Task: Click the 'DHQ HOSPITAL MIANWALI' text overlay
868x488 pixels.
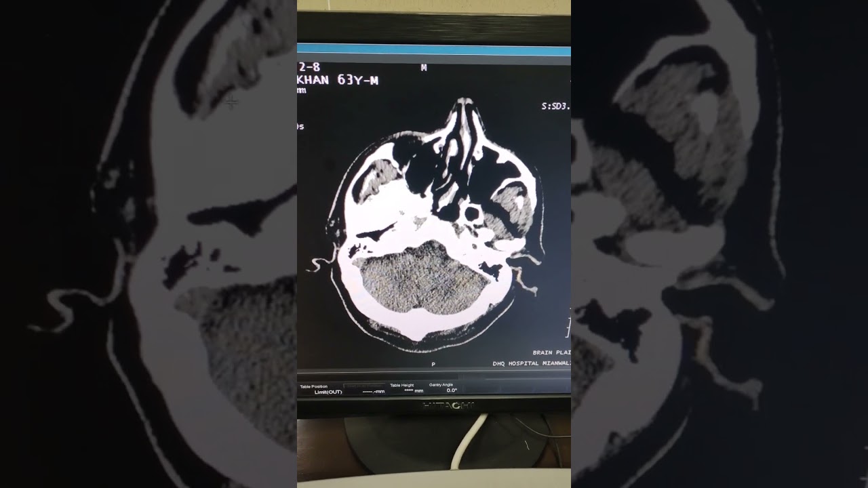Action: [x=532, y=363]
